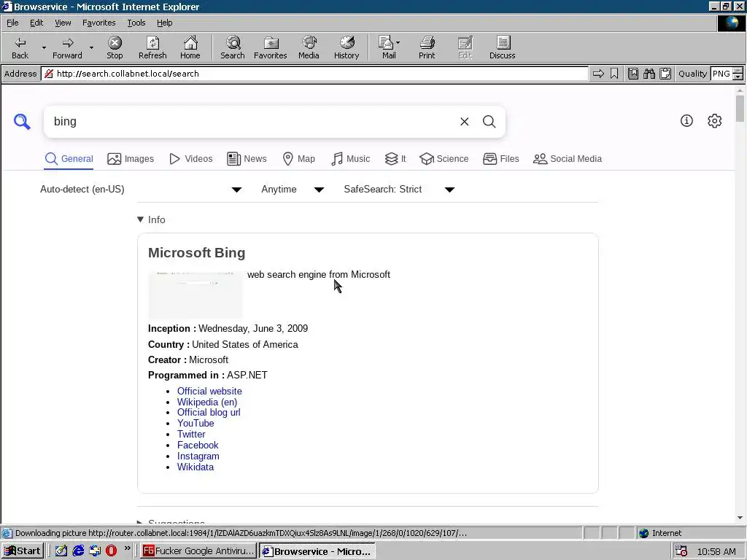Switch to the Science tab
Viewport: 747px width, 560px height.
coord(444,158)
